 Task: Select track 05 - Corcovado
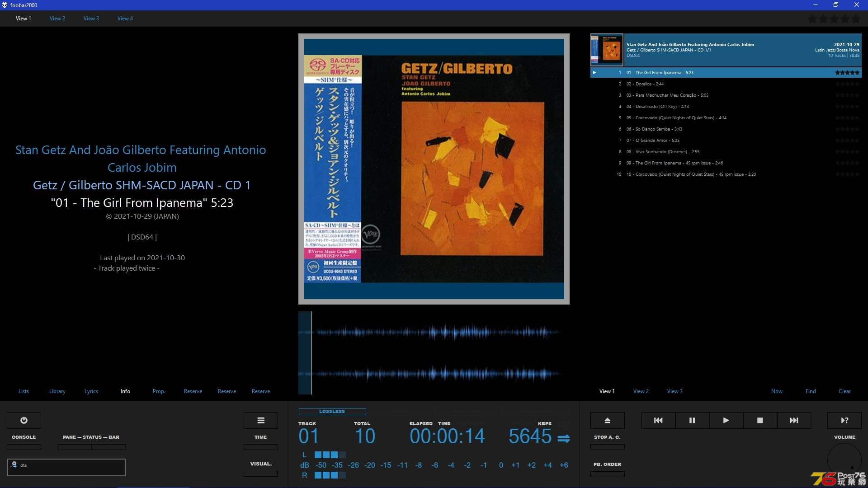pyautogui.click(x=726, y=118)
